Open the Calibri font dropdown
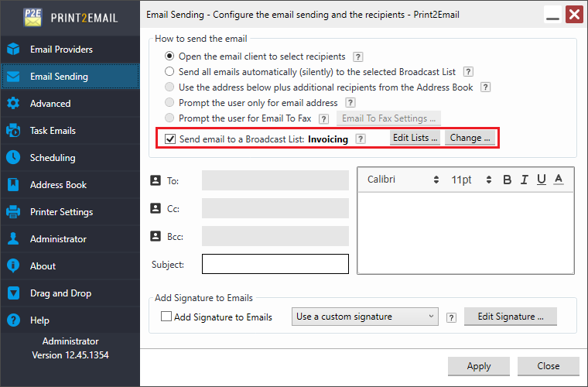 pyautogui.click(x=402, y=180)
